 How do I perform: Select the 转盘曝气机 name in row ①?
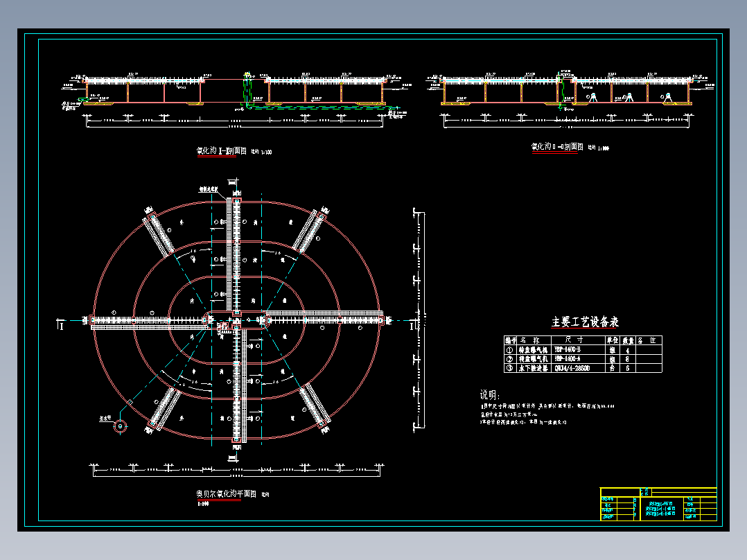pos(534,350)
